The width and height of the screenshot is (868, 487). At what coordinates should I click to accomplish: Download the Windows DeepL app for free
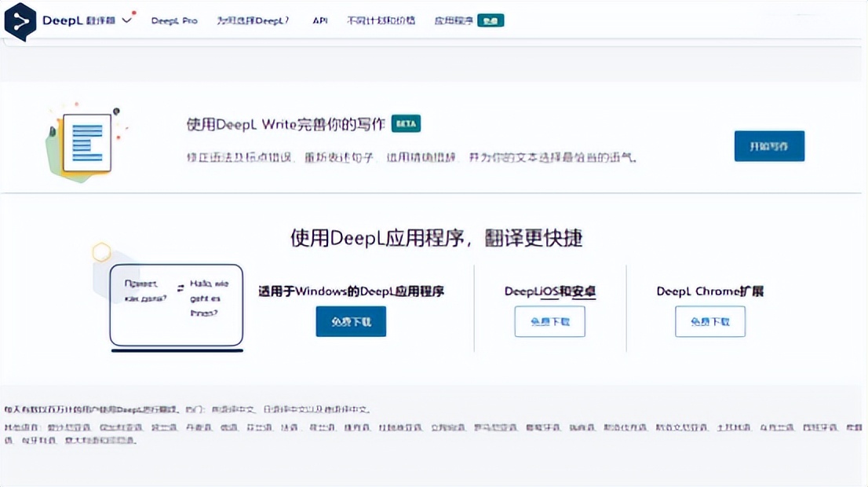[x=351, y=321]
